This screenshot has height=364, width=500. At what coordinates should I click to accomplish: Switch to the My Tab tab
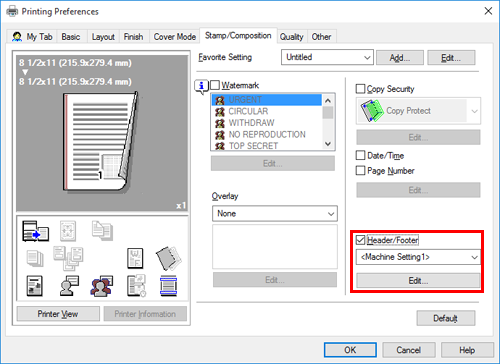coord(32,37)
